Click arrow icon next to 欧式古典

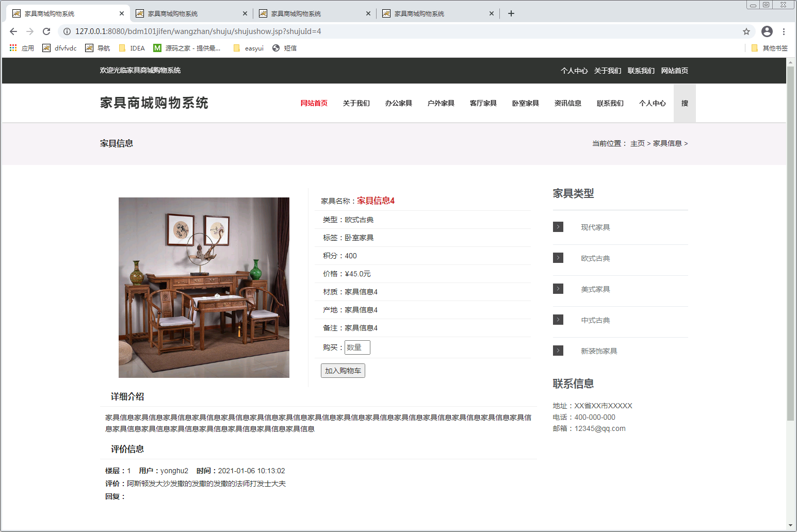pos(558,258)
